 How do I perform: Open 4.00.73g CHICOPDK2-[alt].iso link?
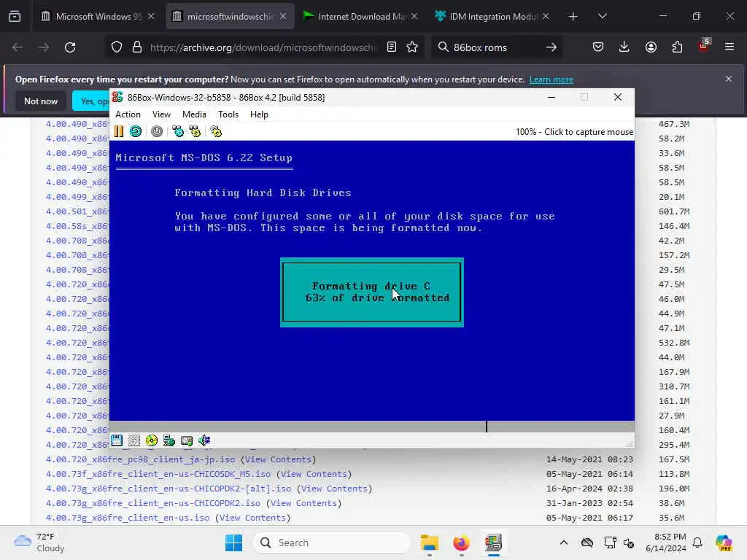click(x=169, y=489)
